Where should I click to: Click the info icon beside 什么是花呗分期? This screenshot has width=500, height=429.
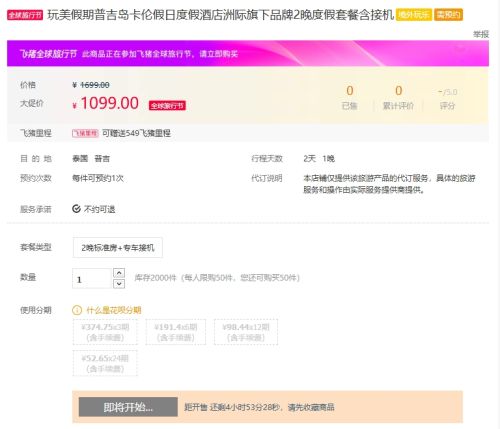[x=77, y=310]
